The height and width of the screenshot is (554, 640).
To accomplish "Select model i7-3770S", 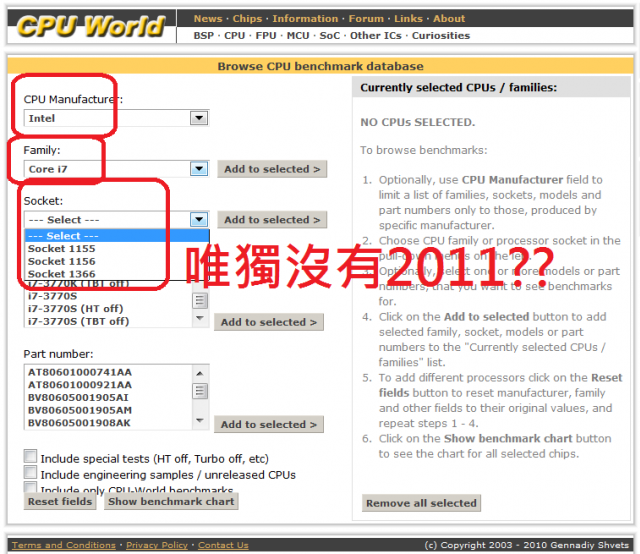I will click(108, 296).
